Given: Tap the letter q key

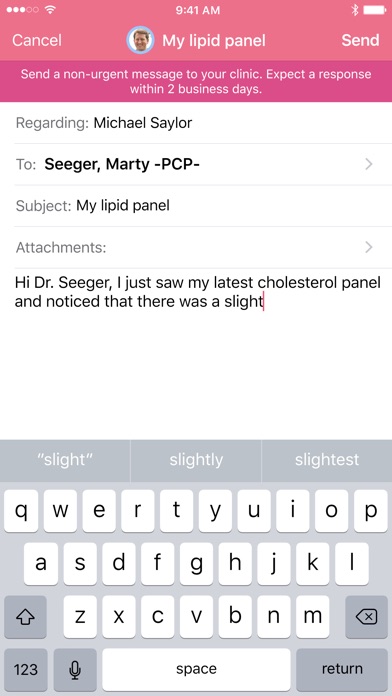Looking at the screenshot, I should click(x=21, y=511).
